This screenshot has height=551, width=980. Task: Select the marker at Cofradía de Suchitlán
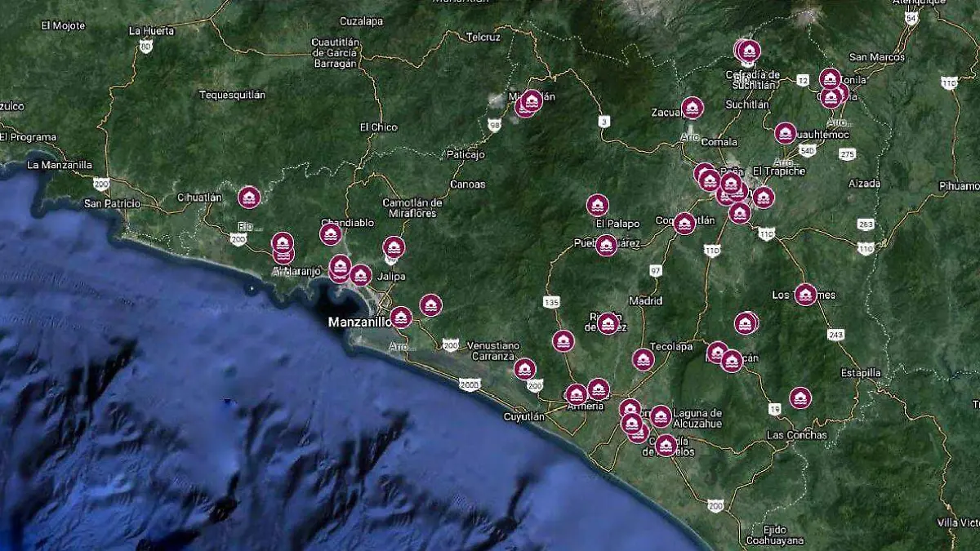coord(748,51)
